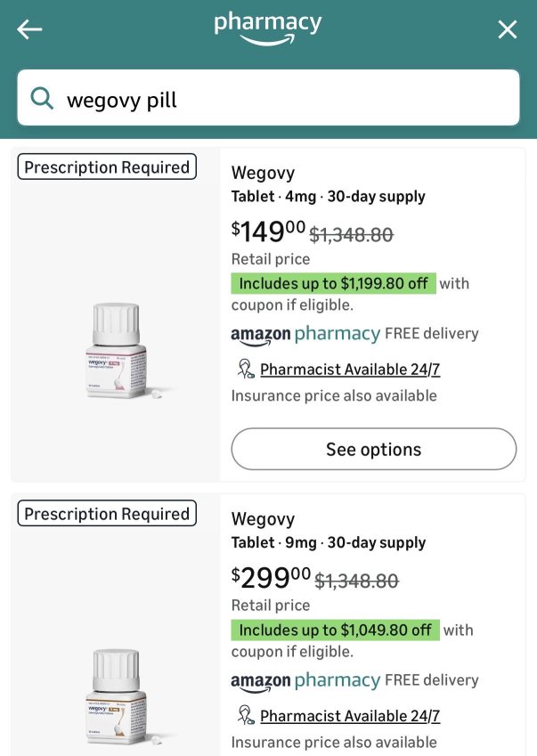This screenshot has width=537, height=756.
Task: Click the magnifying glass search icon
Action: click(x=42, y=98)
